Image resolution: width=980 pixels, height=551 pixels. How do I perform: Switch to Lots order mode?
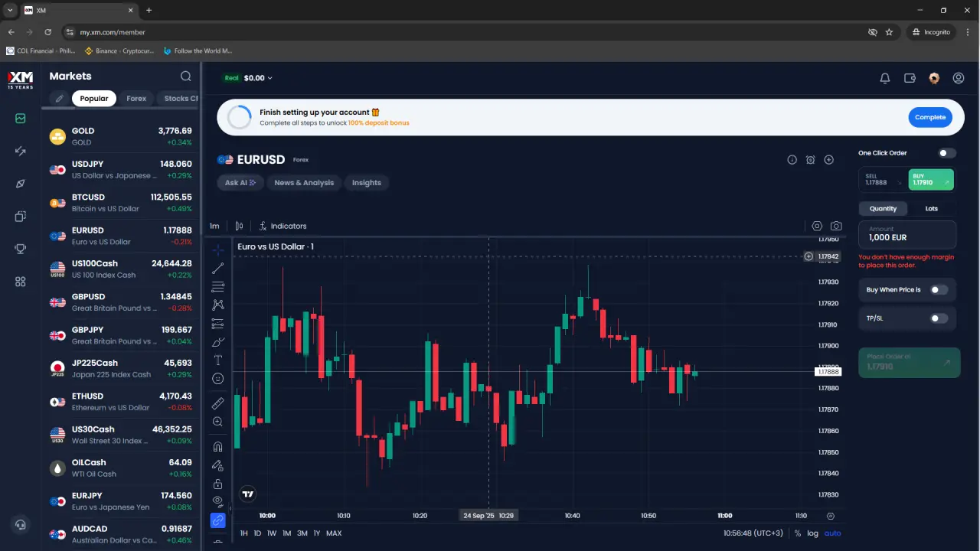click(x=932, y=208)
